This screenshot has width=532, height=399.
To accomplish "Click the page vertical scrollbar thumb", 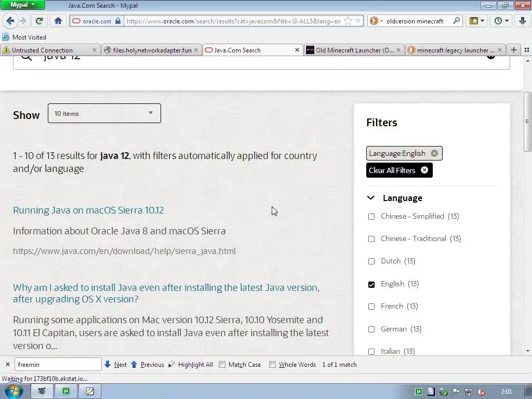I will pyautogui.click(x=527, y=122).
